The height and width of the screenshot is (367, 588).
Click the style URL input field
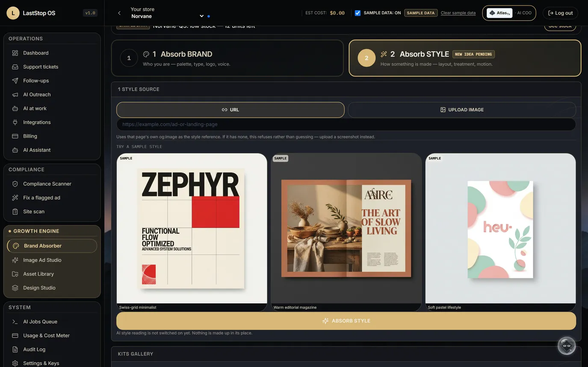[x=346, y=124]
